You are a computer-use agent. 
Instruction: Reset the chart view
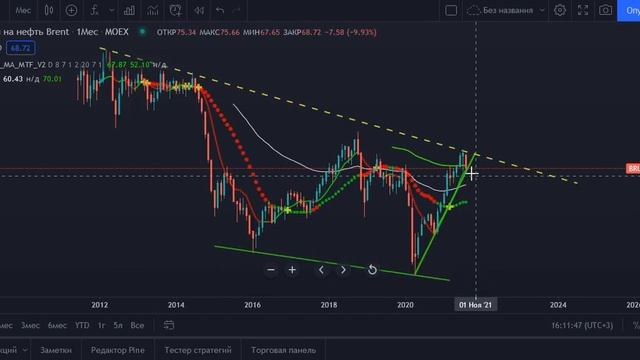372,270
